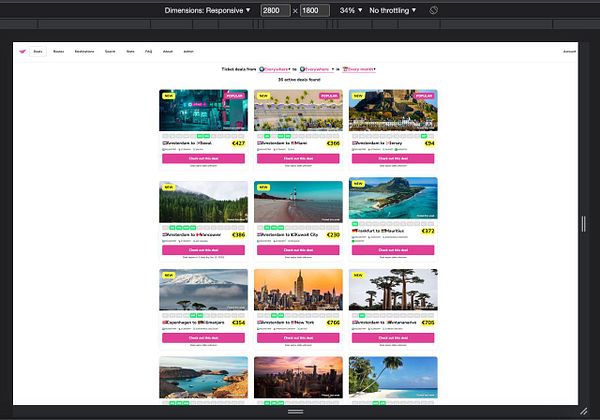Check out the Frankfurt to Mauritius deal
The height and width of the screenshot is (420, 600).
coord(393,248)
